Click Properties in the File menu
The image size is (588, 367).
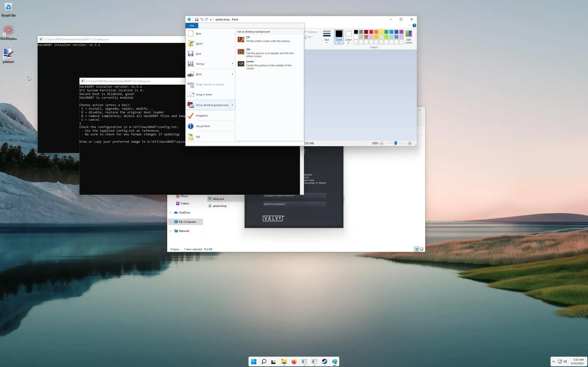(x=202, y=116)
